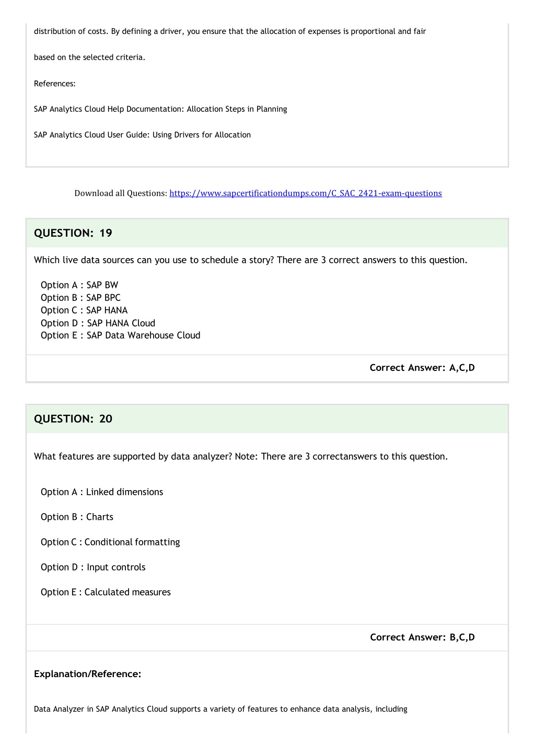The width and height of the screenshot is (535, 756).
Task: Select Option B : SAP BPC
Action: (80, 298)
